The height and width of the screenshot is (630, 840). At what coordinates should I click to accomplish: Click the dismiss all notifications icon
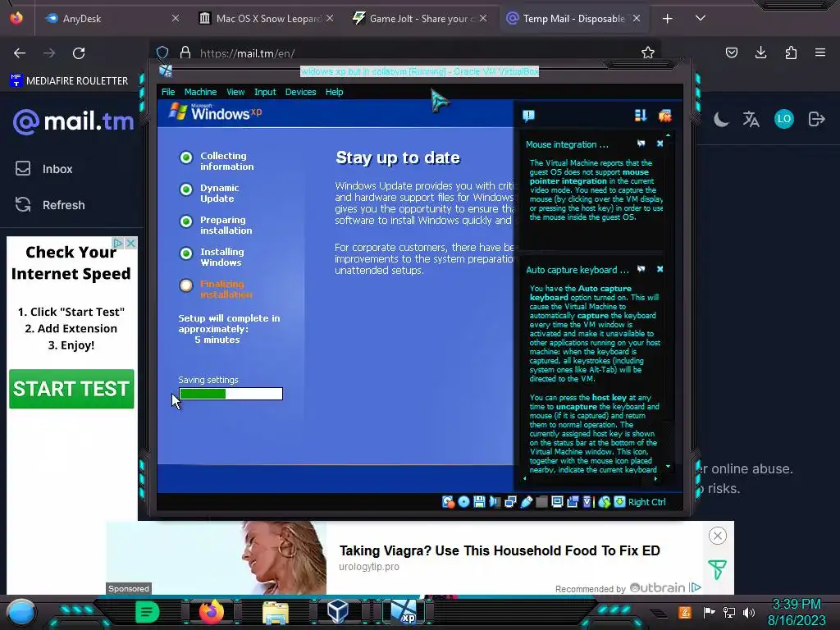pyautogui.click(x=664, y=116)
